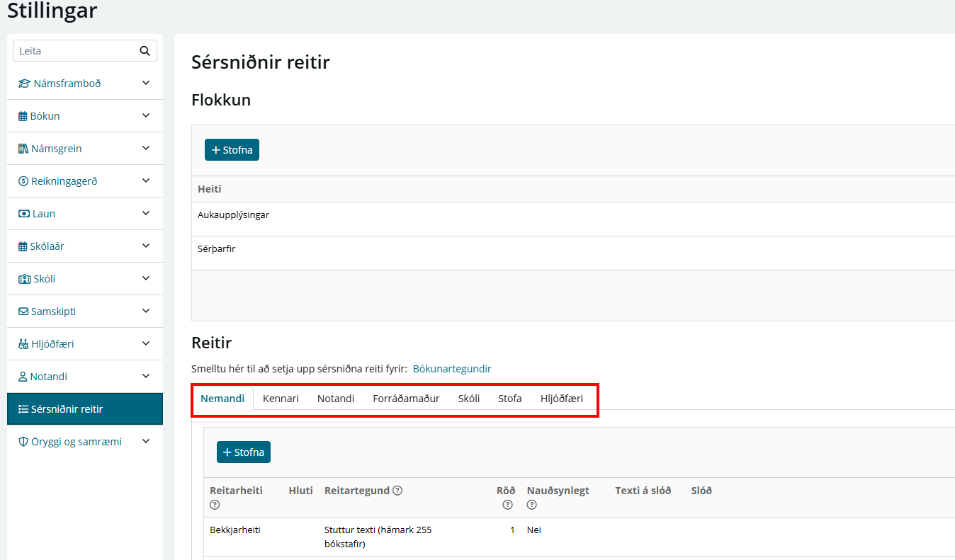Viewport: 955px width, 560px height.
Task: Open the Hljóðfæri tab in Reitir
Action: pos(562,399)
